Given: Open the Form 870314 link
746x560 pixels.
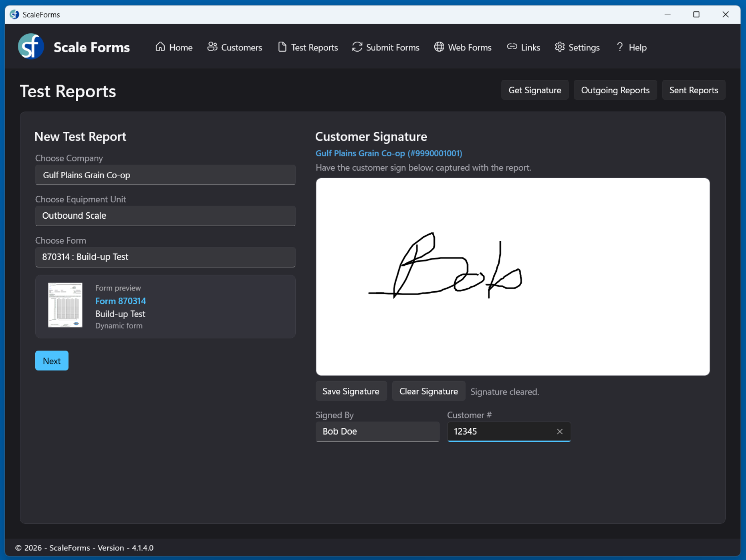Looking at the screenshot, I should [120, 301].
